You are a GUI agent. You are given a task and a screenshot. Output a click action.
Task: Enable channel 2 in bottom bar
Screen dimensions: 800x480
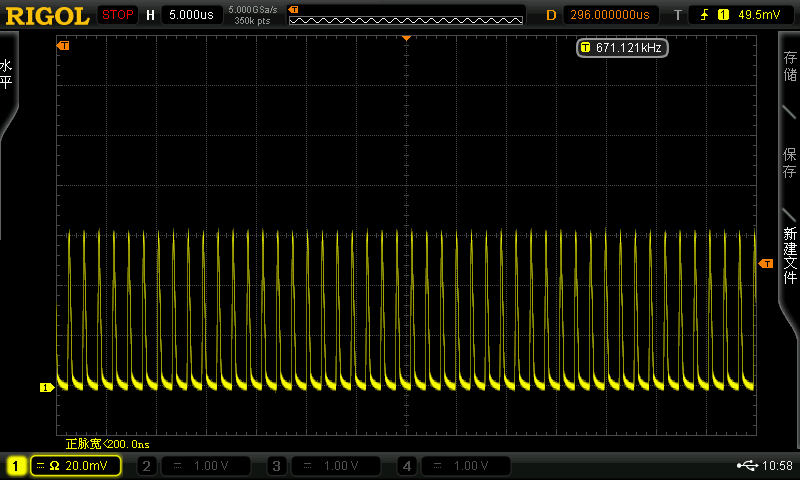(x=146, y=466)
